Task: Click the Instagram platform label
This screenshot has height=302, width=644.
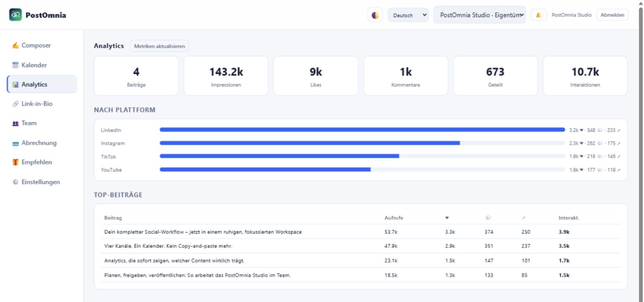Action: click(x=113, y=144)
